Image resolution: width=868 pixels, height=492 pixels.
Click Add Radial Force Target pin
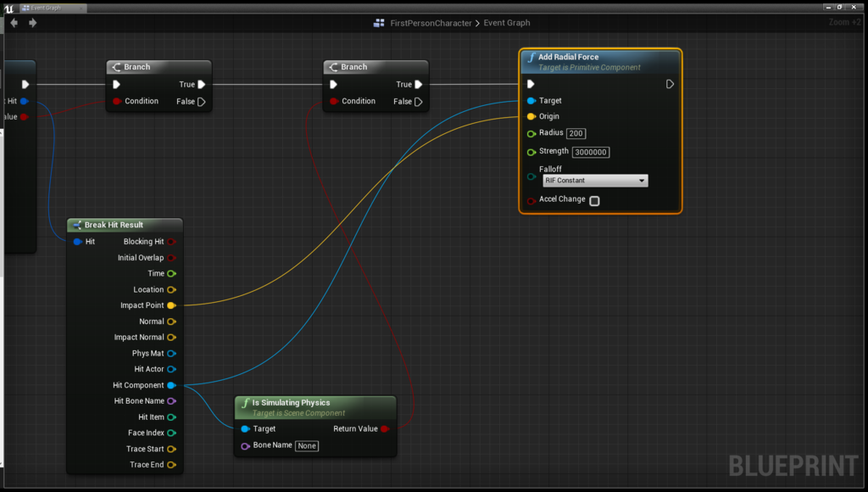tap(531, 100)
